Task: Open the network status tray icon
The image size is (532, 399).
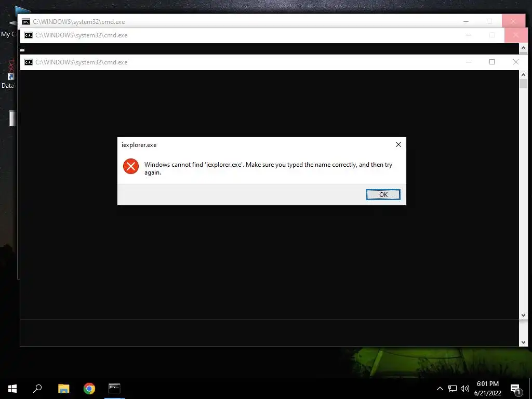Action: (453, 389)
